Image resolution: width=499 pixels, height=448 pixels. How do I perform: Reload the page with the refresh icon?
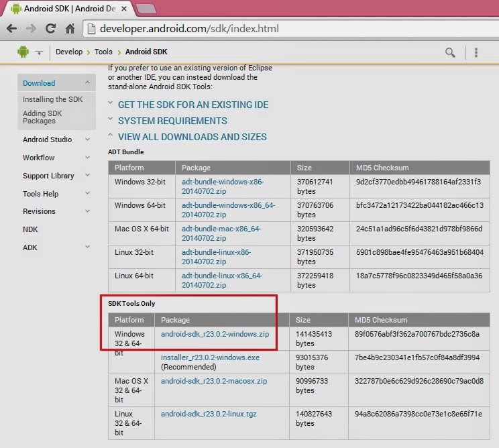click(50, 29)
